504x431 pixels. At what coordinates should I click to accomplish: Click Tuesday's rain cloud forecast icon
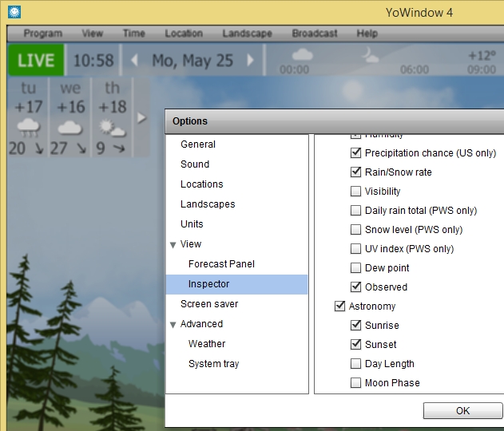point(29,128)
